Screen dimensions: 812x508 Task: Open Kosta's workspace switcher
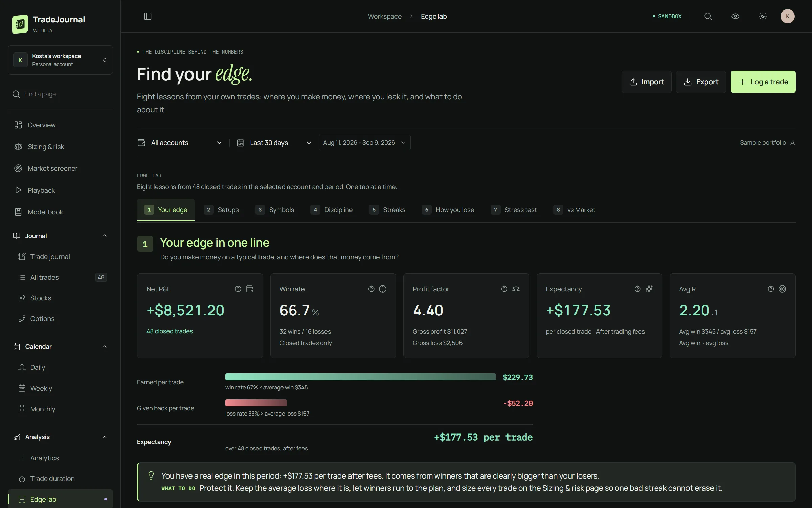60,60
